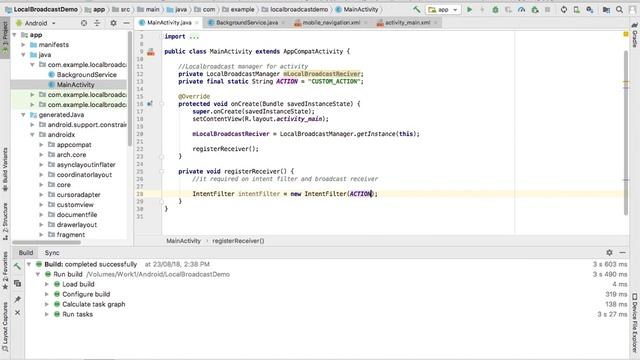Expand the appcompat package

[41, 145]
